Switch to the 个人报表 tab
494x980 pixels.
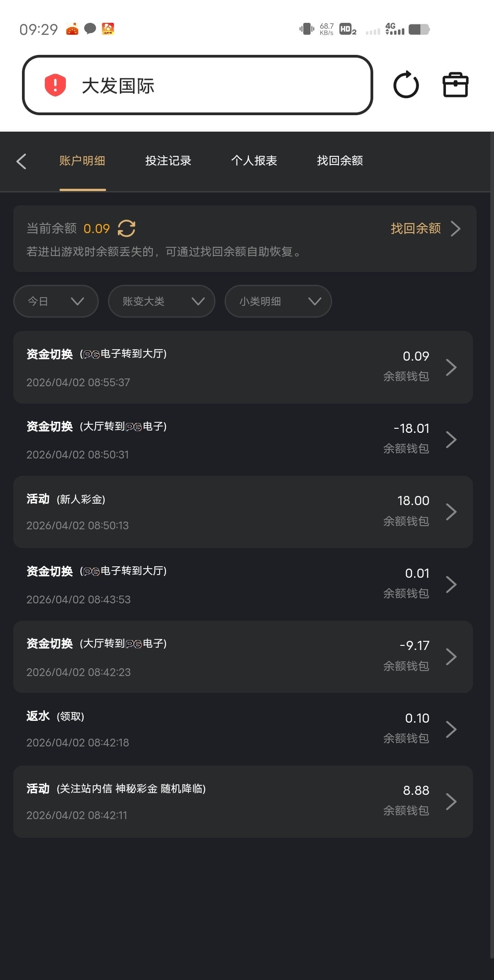coord(254,161)
